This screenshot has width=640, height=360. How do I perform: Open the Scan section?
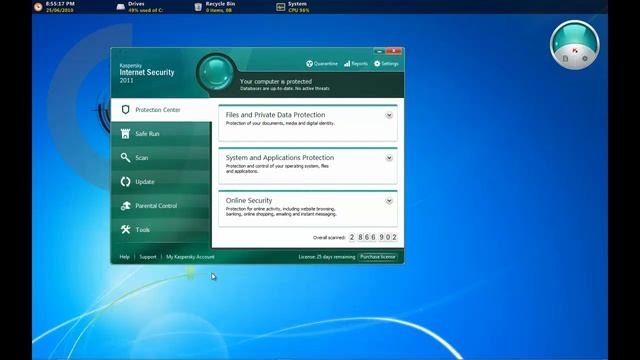coord(161,158)
